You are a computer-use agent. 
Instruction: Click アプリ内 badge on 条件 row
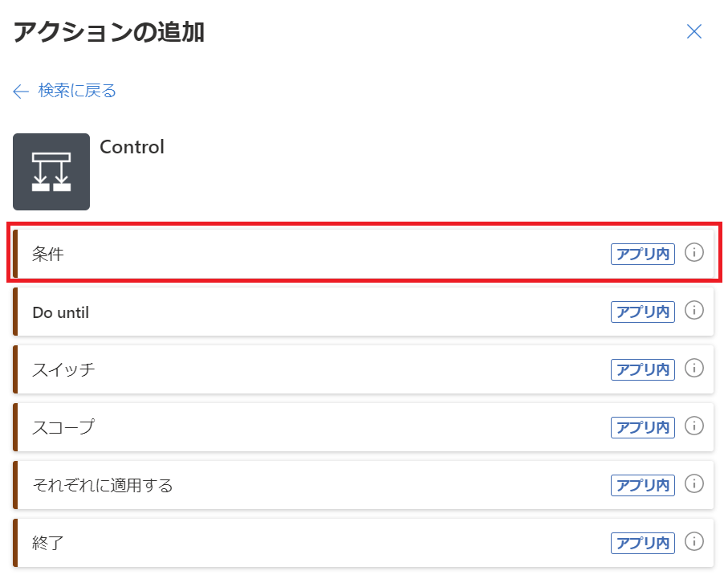point(643,254)
